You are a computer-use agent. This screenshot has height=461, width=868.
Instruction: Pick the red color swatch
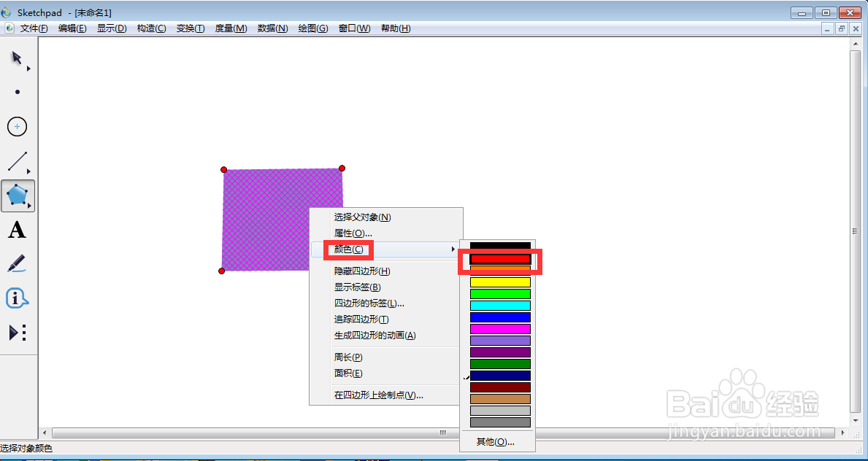coord(500,258)
